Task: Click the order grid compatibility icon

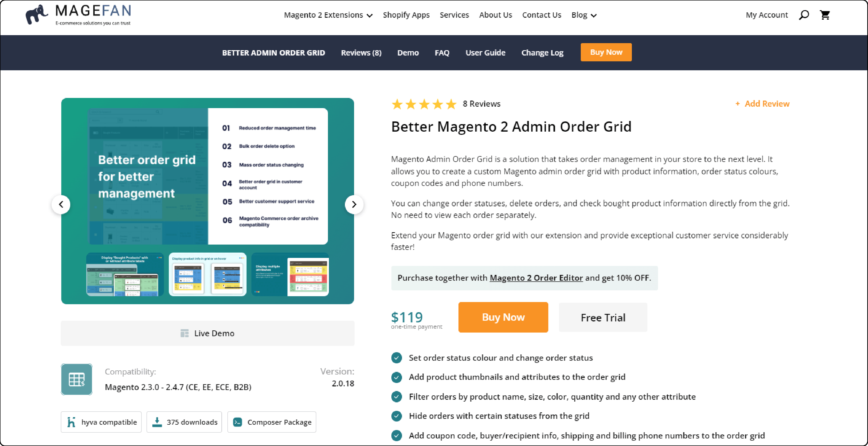Action: coord(77,379)
